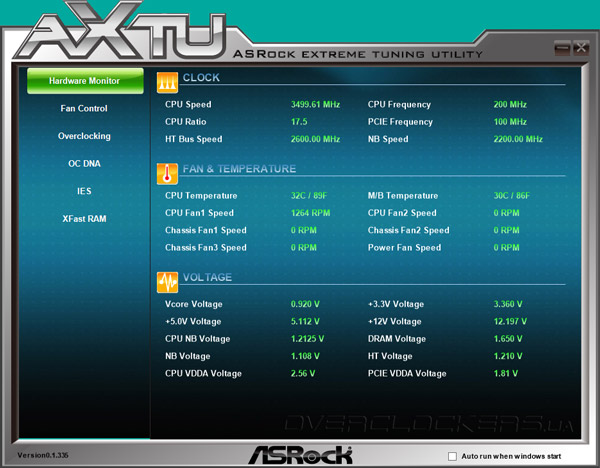Screen dimensions: 600x468
Task: Open the Hardware Monitor tab
Action: [85, 81]
